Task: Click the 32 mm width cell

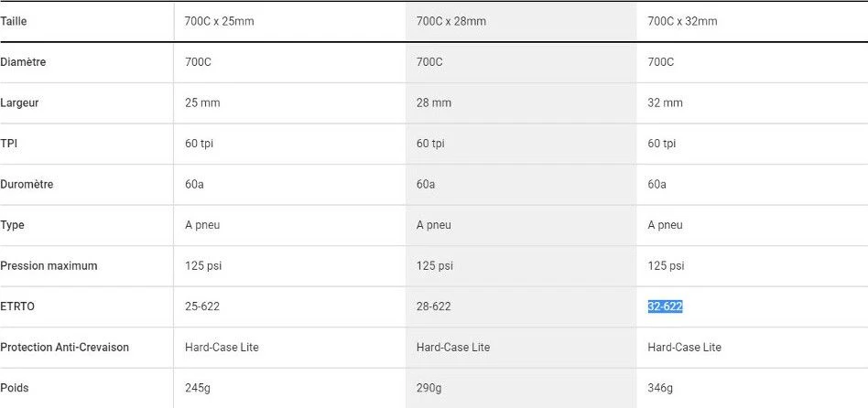Action: pos(665,102)
